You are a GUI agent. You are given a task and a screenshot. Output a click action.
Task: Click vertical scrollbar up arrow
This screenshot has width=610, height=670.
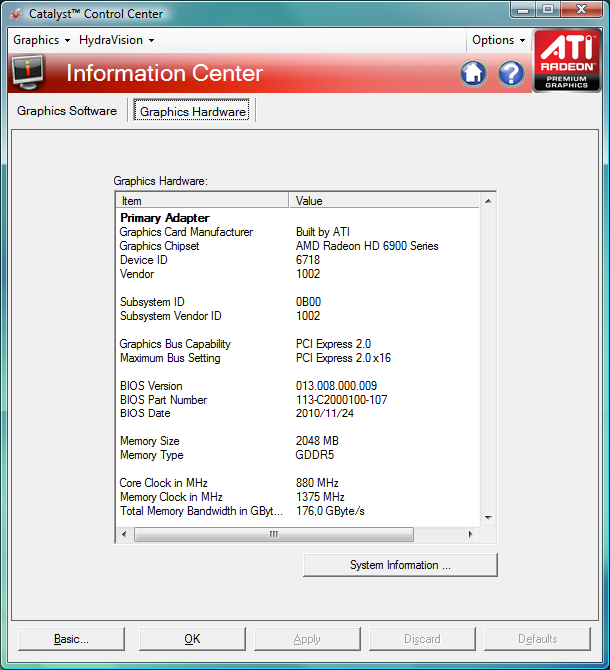click(x=488, y=201)
